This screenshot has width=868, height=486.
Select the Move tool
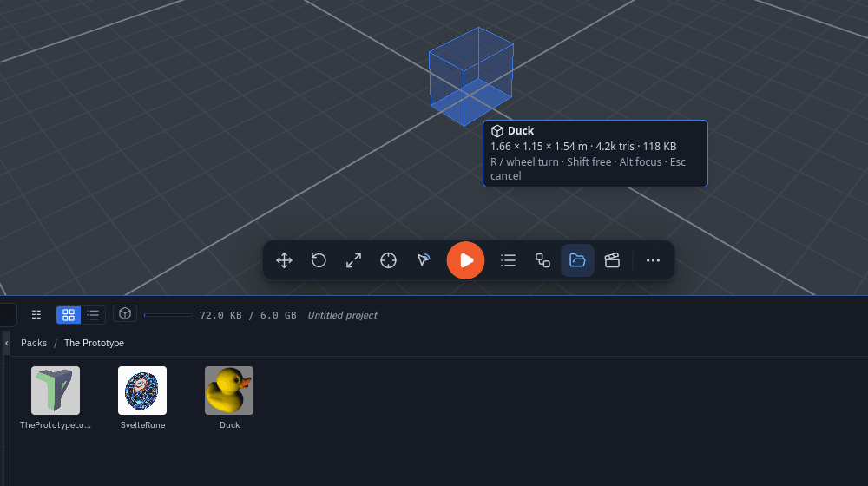point(284,260)
